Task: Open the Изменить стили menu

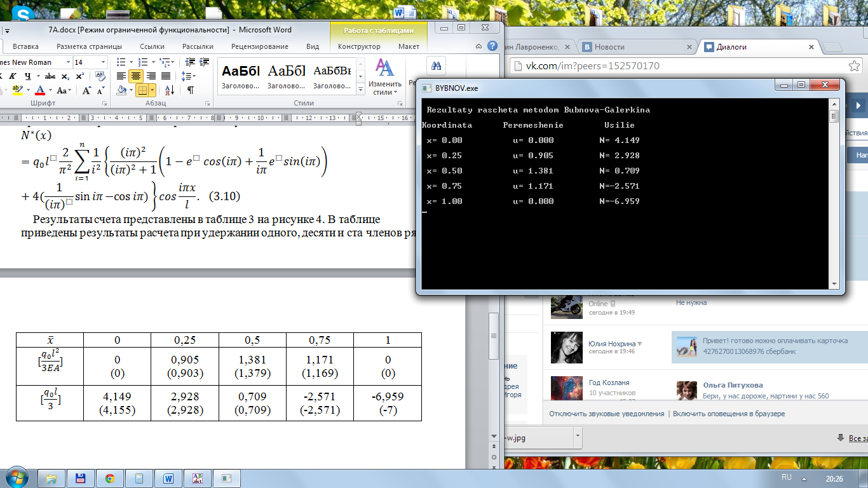Action: coord(384,77)
